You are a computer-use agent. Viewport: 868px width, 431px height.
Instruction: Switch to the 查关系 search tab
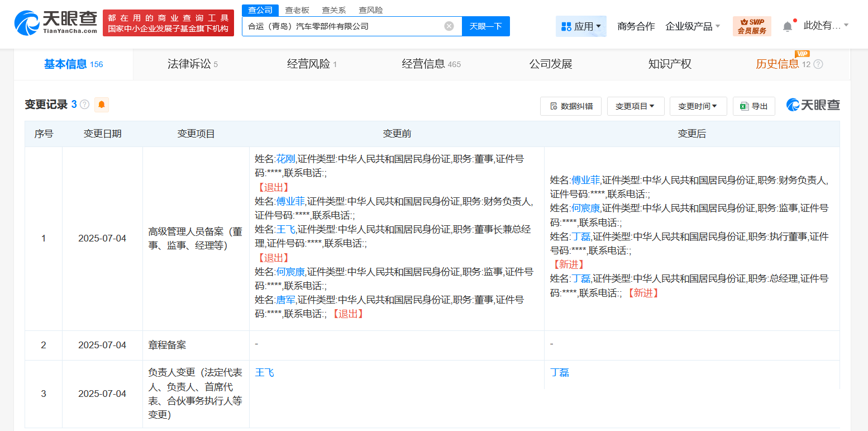[334, 10]
